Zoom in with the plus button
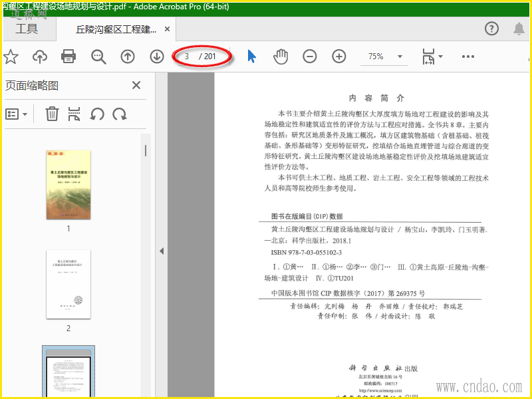 pyautogui.click(x=339, y=57)
